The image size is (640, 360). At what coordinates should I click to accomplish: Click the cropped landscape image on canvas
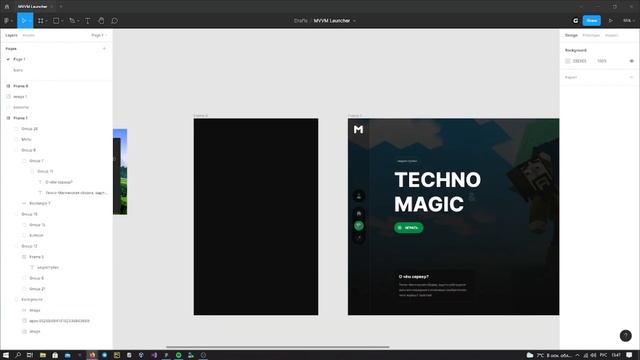tap(120, 172)
